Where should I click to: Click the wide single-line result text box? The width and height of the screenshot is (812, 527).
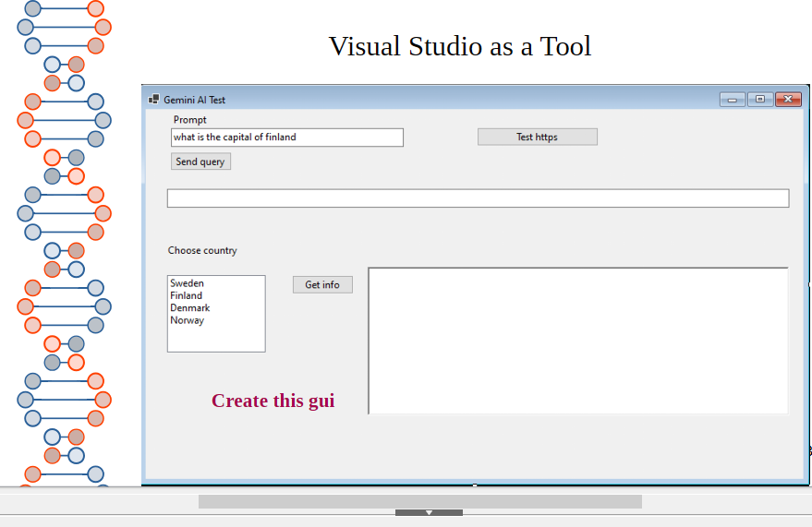click(477, 198)
